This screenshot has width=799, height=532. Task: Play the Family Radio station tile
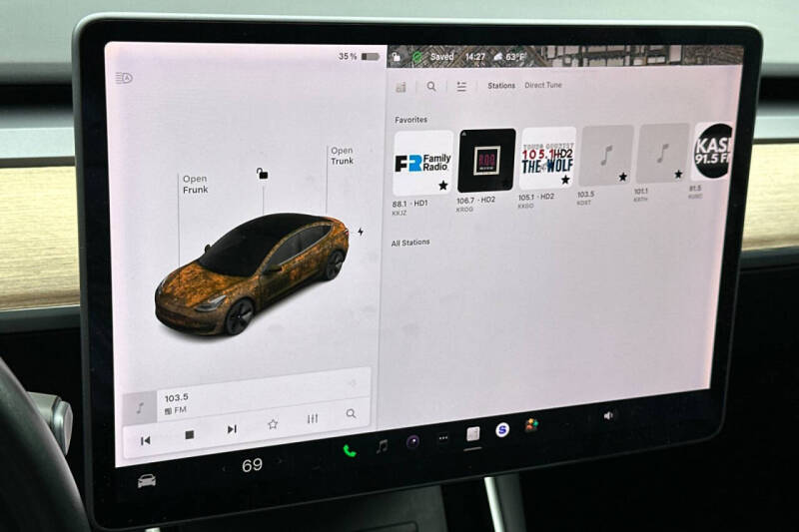tap(422, 163)
